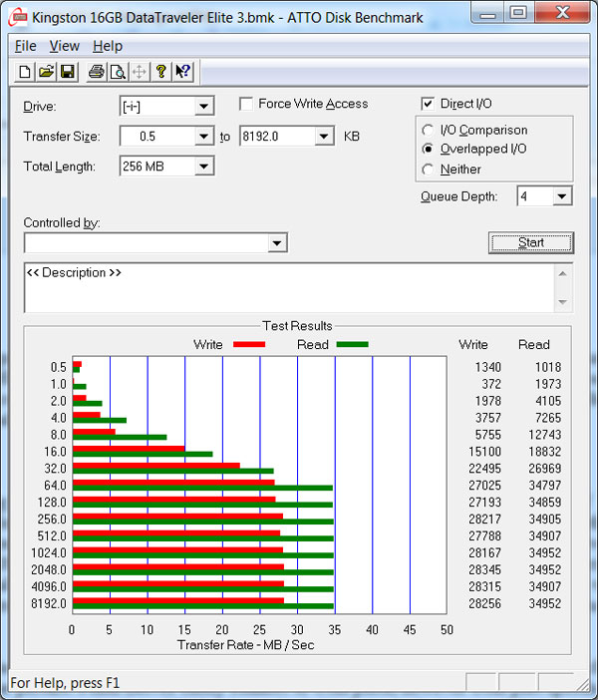Open the Help menu
The width and height of the screenshot is (598, 700).
pyautogui.click(x=108, y=46)
